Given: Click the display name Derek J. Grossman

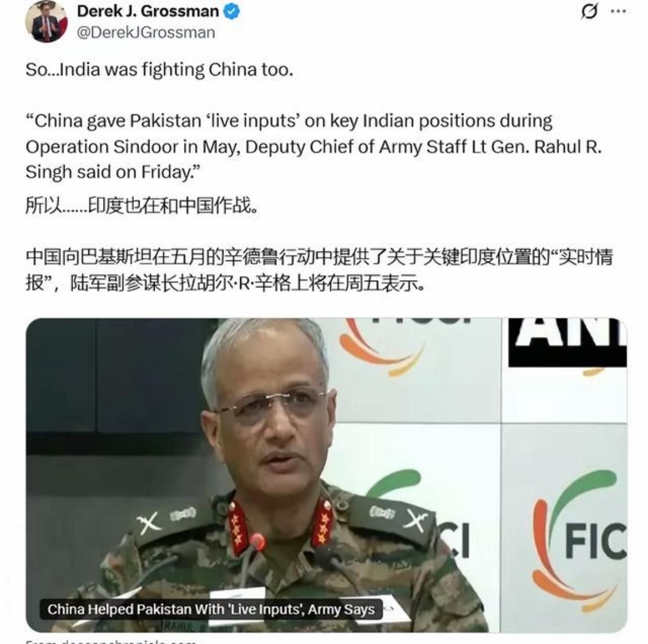Looking at the screenshot, I should tap(147, 11).
